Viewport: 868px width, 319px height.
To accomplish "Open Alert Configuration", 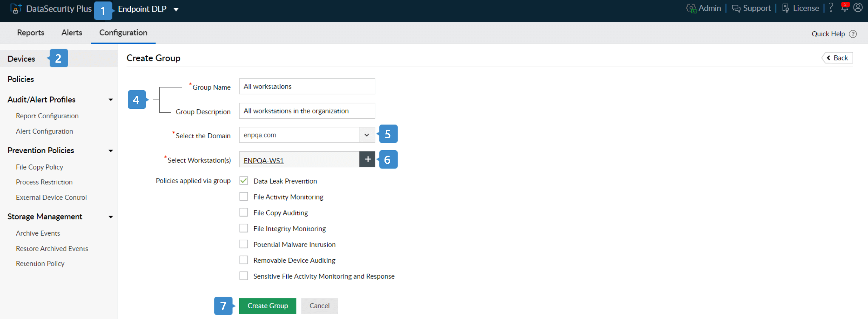I will [x=44, y=131].
